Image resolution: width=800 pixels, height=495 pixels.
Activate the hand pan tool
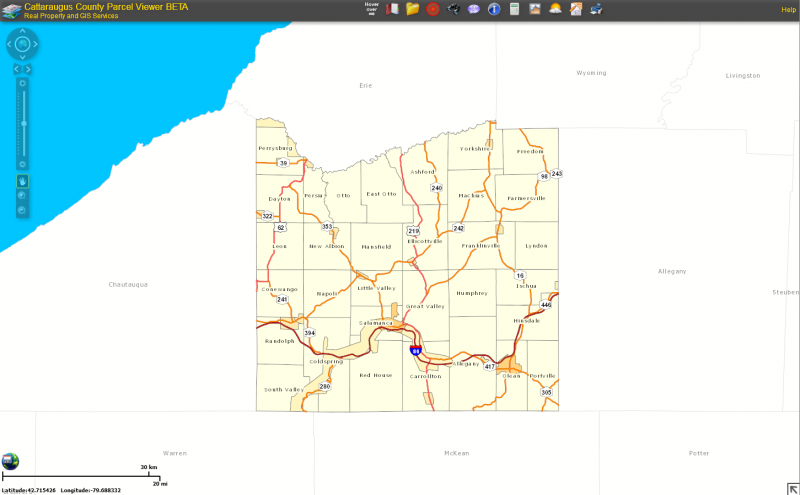22,181
